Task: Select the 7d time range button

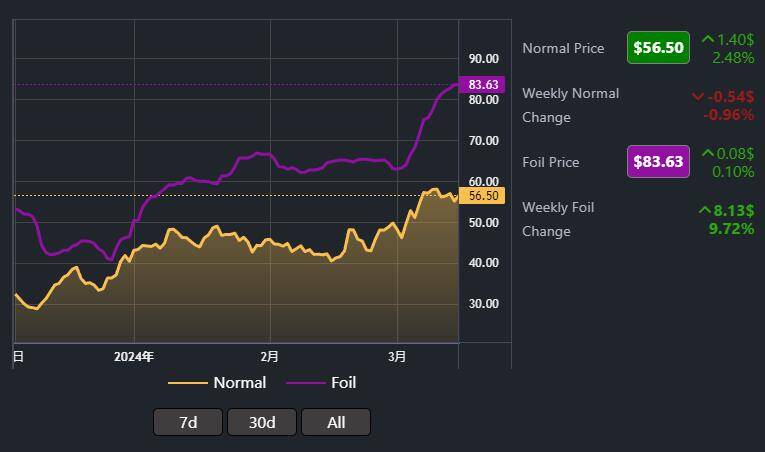Action: (188, 422)
